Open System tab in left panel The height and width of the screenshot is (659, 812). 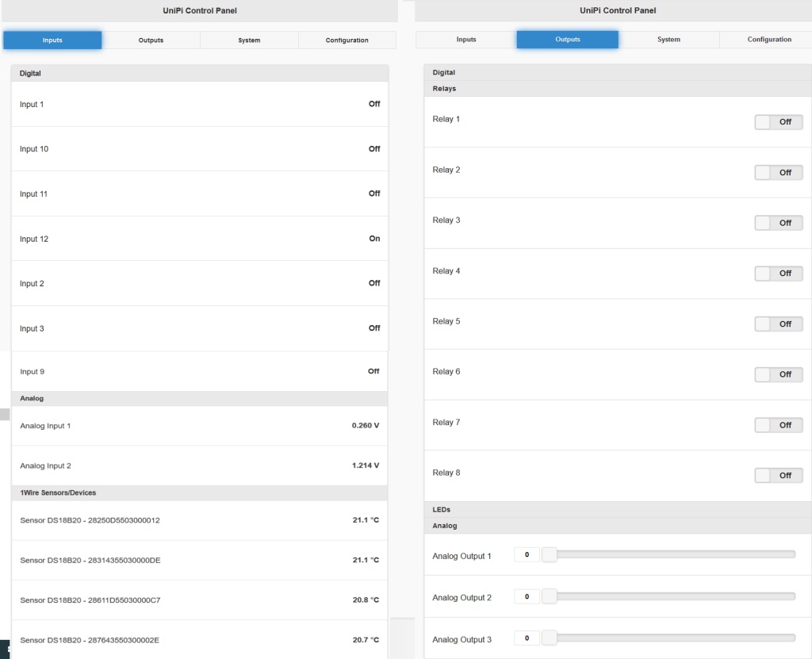(x=249, y=40)
